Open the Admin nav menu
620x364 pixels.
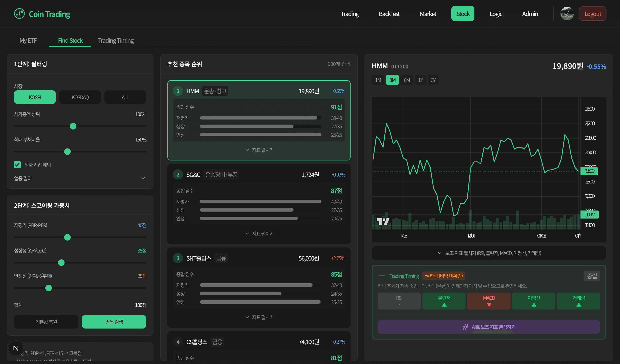pos(530,14)
